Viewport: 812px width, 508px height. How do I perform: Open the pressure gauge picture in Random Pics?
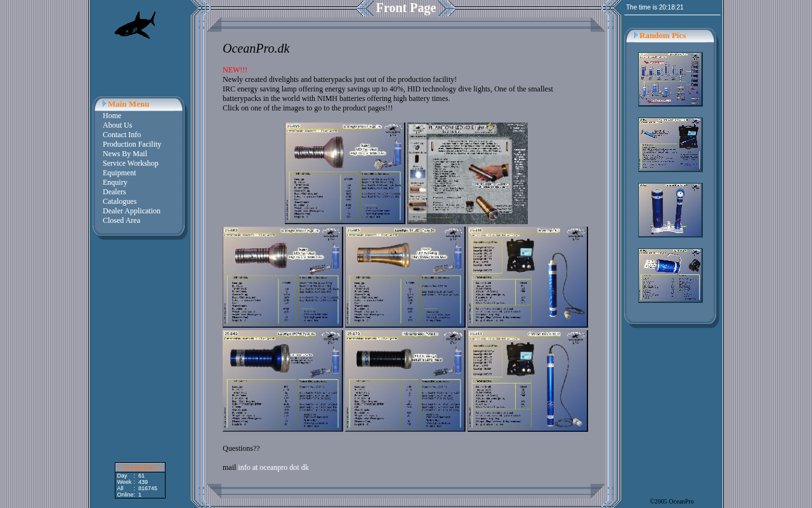pos(670,210)
